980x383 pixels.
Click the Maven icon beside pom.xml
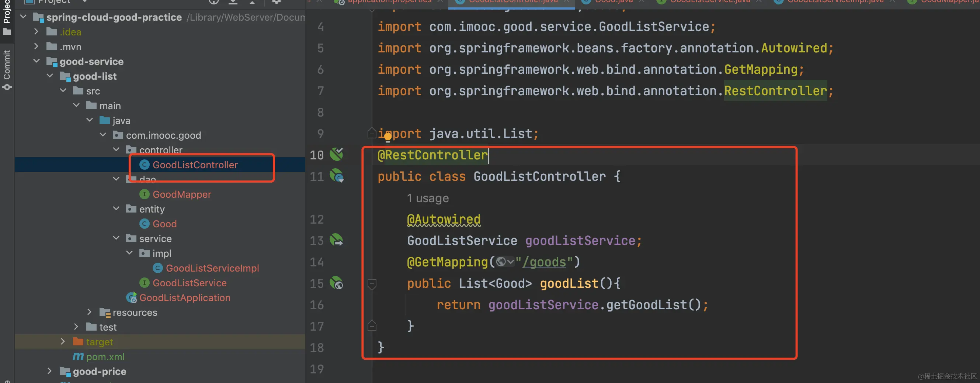point(78,357)
